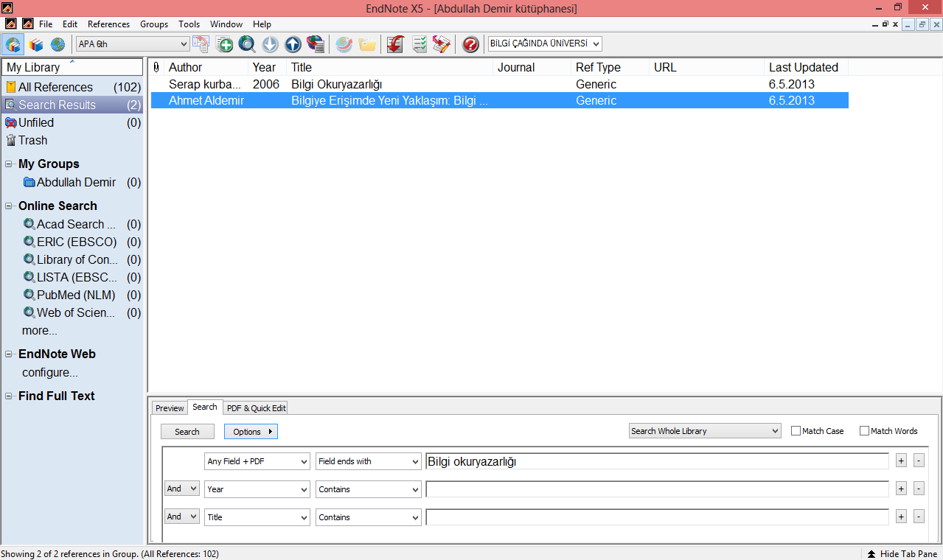Open the Title field dropdown

click(x=257, y=517)
